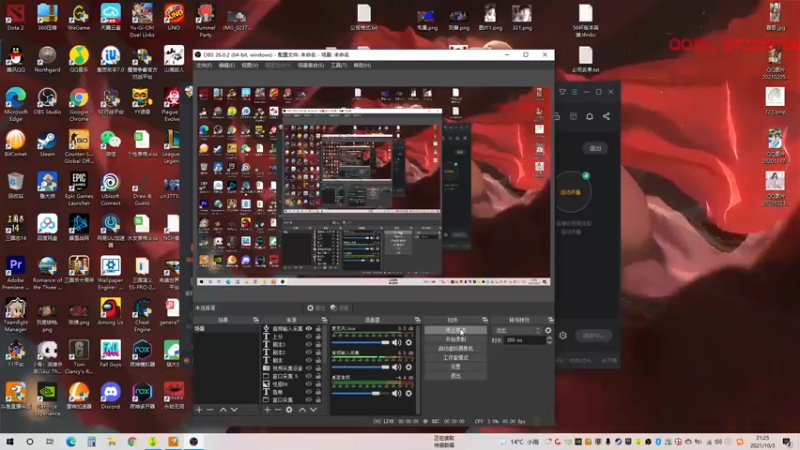Open settings gear for 桌面音频 channel
Image resolution: width=800 pixels, height=450 pixels.
point(409,393)
